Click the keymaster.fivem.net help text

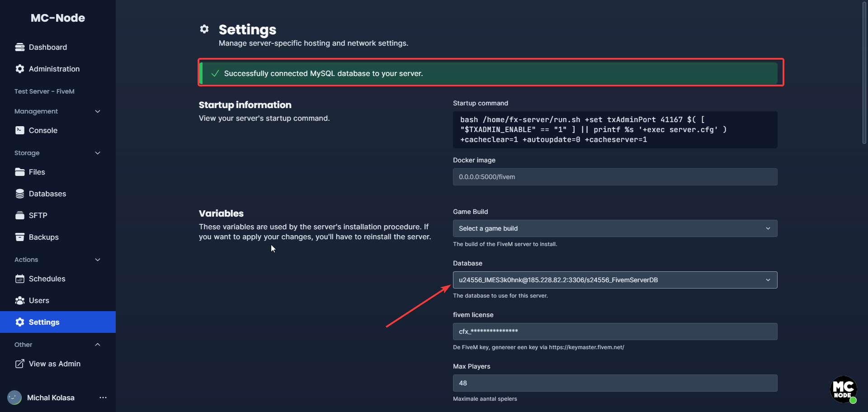click(x=538, y=347)
